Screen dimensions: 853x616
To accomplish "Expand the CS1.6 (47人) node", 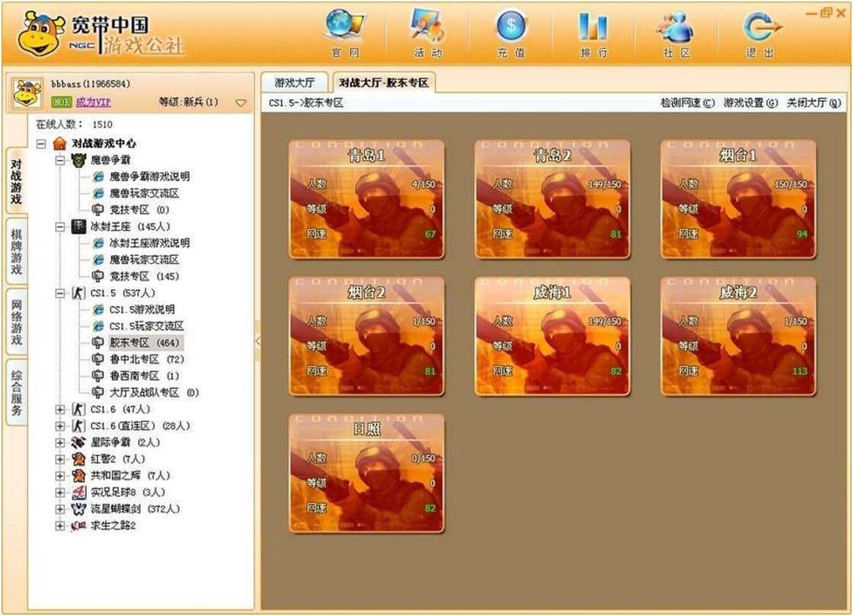I will 60,410.
